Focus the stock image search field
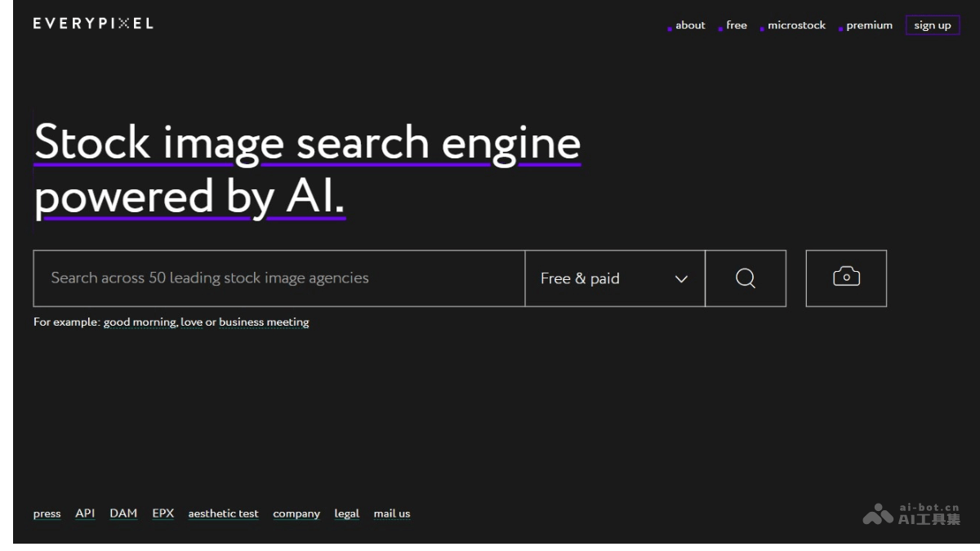The height and width of the screenshot is (551, 980). tap(278, 278)
